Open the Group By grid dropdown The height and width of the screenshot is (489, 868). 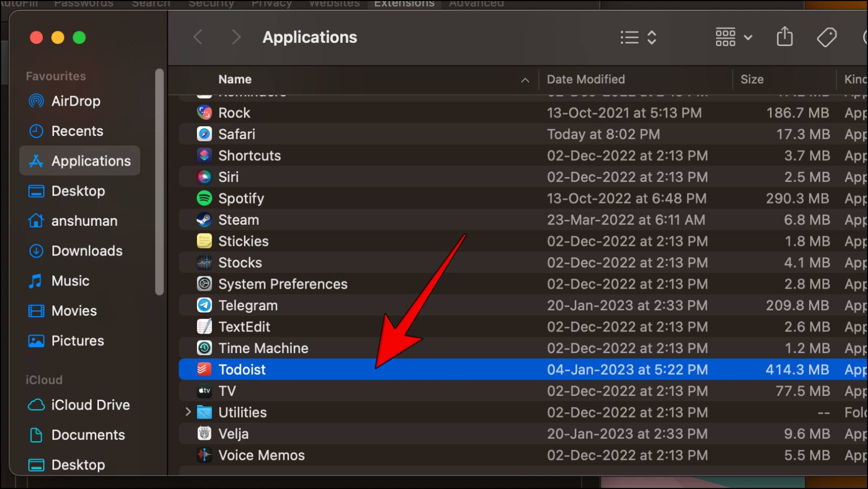point(734,37)
